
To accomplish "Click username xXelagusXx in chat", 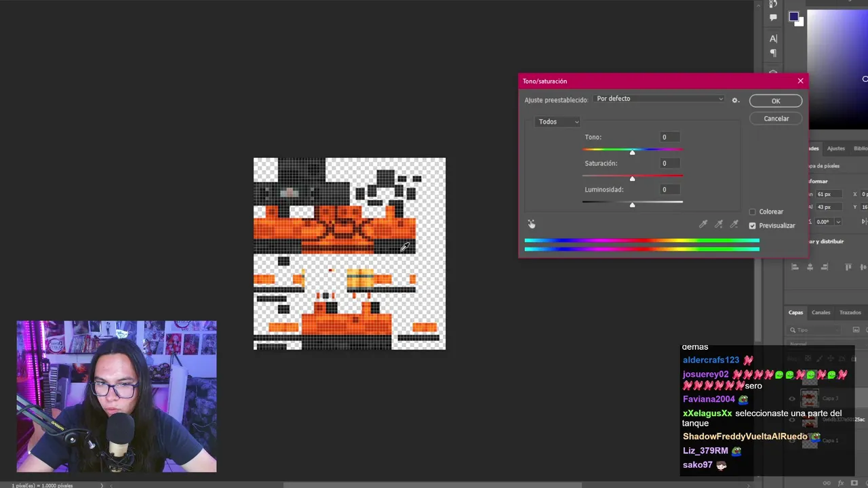I will pyautogui.click(x=707, y=413).
